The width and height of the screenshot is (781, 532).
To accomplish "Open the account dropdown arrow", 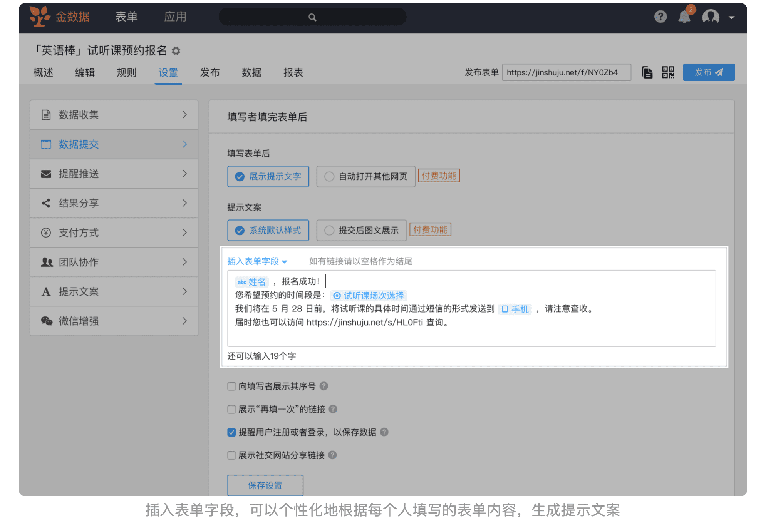I will [x=731, y=17].
